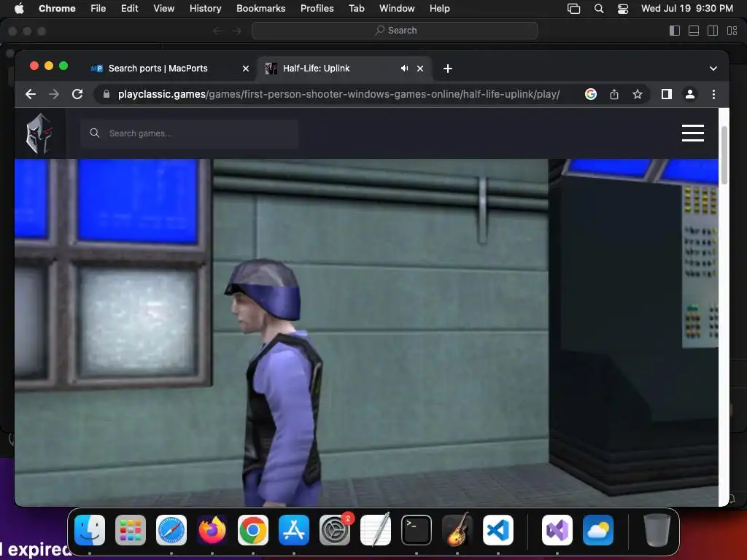The width and height of the screenshot is (747, 560).
Task: Open Terminal from the Dock
Action: click(x=417, y=529)
